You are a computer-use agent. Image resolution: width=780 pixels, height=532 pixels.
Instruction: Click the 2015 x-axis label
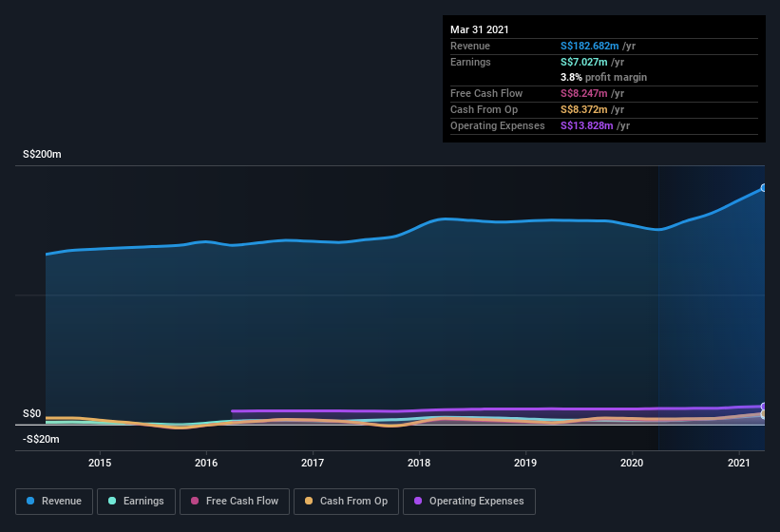click(100, 463)
